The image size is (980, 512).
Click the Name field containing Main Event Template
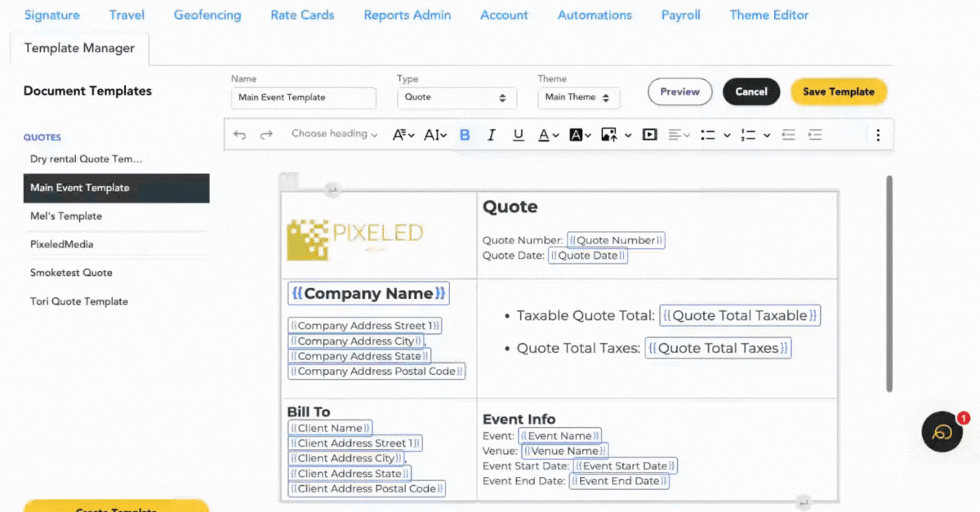(303, 97)
